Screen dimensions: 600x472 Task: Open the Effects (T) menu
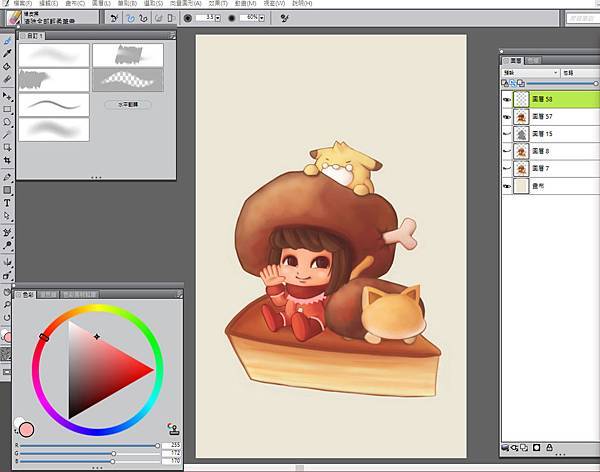[x=218, y=3]
